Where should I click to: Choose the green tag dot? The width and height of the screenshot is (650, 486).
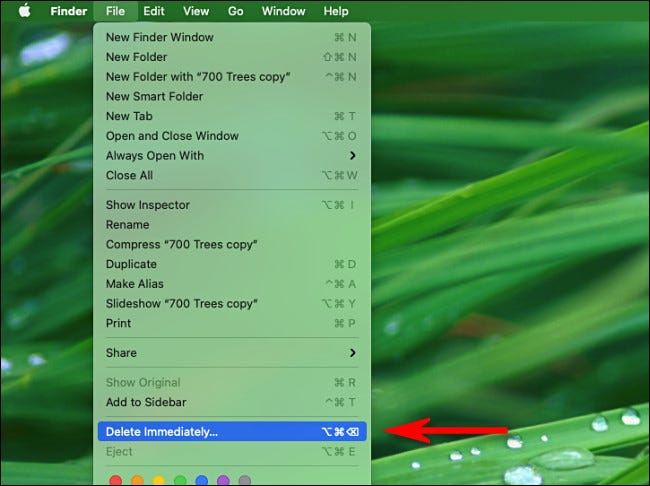pos(180,481)
